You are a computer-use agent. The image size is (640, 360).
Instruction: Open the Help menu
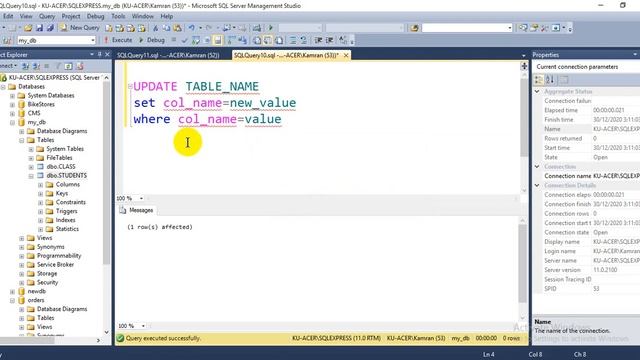click(x=167, y=16)
